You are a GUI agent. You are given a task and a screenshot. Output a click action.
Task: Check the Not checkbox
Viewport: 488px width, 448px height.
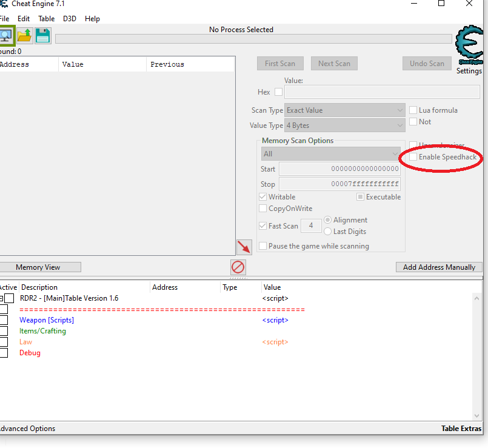413,121
